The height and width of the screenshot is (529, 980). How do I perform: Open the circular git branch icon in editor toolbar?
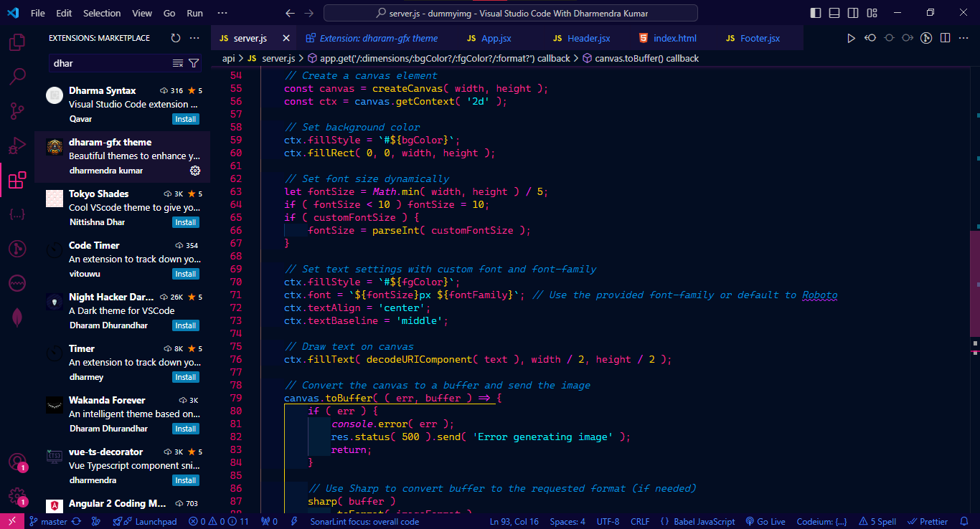coord(926,39)
